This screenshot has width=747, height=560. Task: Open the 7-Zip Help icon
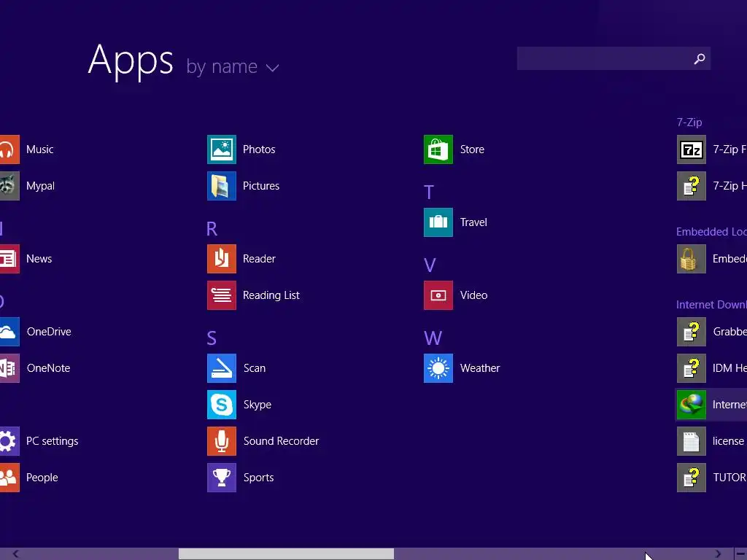click(x=692, y=186)
